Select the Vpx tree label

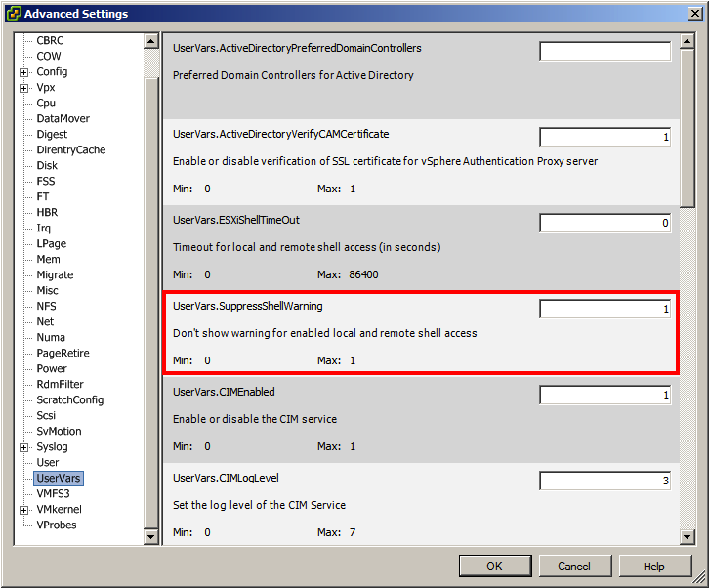46,87
